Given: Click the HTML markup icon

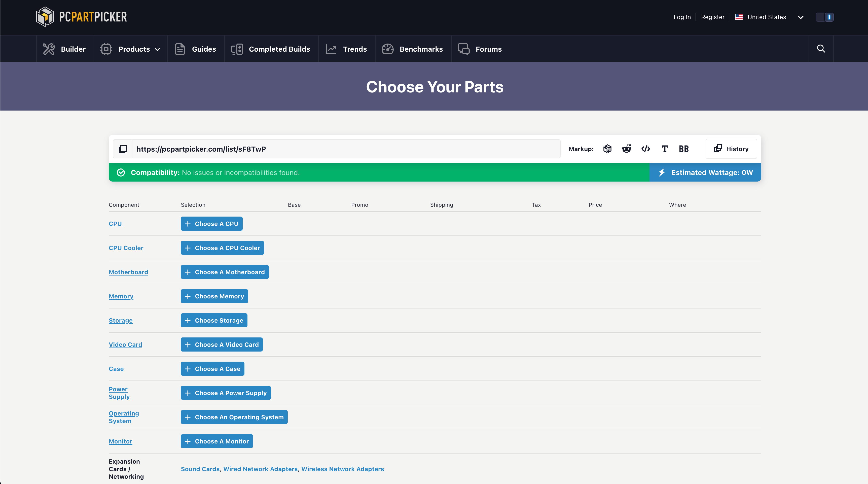Looking at the screenshot, I should (645, 148).
